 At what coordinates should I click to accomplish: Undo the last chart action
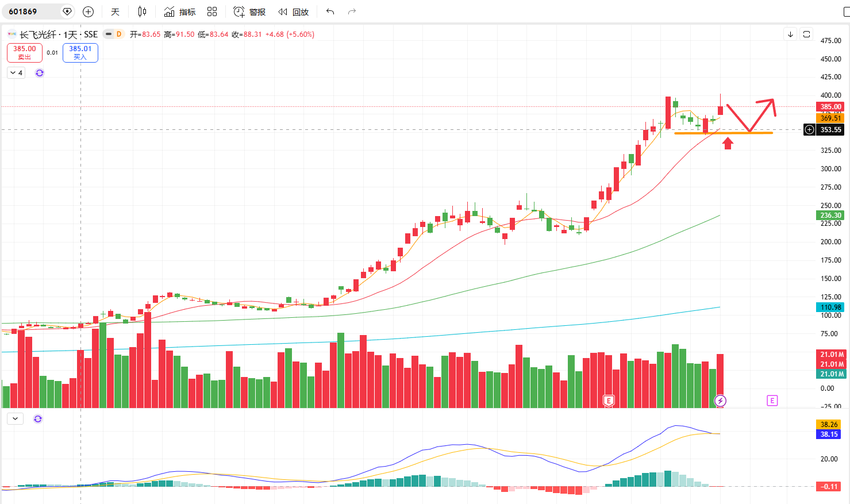pyautogui.click(x=330, y=11)
